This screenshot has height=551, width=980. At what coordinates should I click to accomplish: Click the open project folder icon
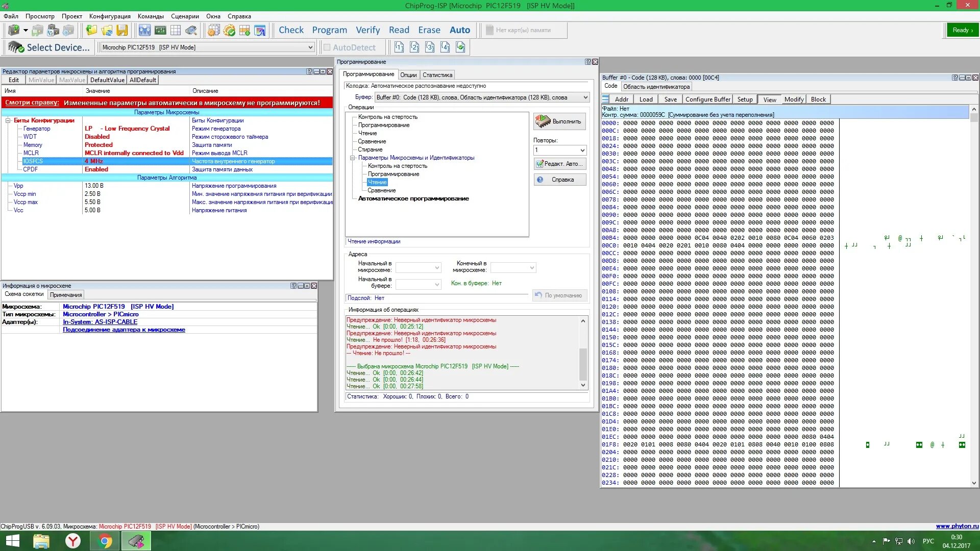coord(91,30)
